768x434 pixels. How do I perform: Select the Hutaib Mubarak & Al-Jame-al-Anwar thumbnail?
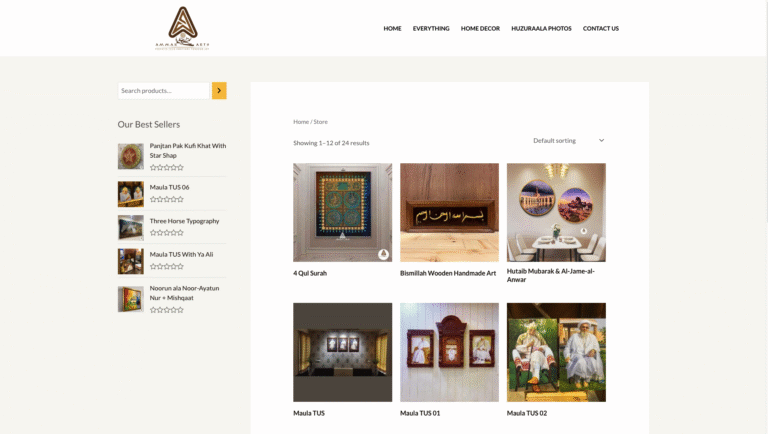[556, 213]
